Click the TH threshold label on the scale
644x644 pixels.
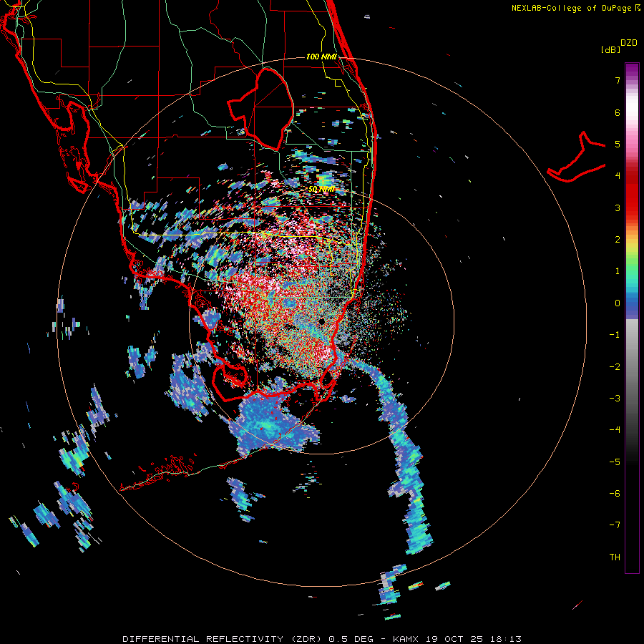pos(615,557)
